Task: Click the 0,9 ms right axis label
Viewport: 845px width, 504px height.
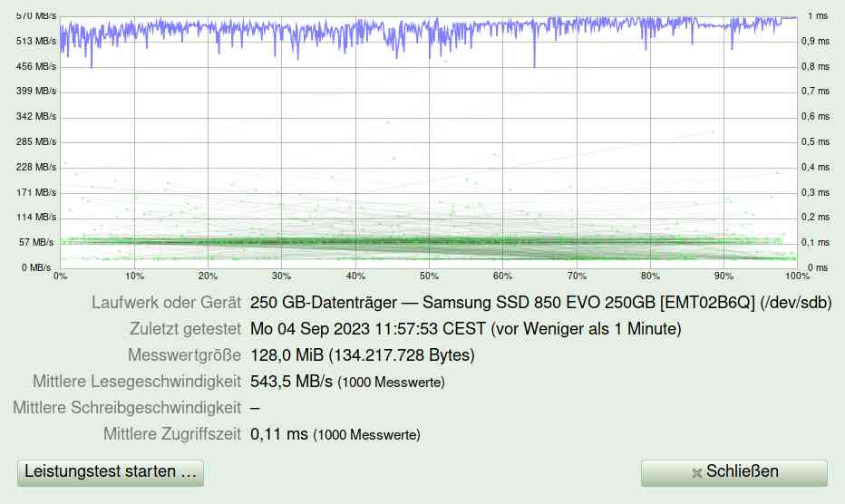Action: coord(815,41)
